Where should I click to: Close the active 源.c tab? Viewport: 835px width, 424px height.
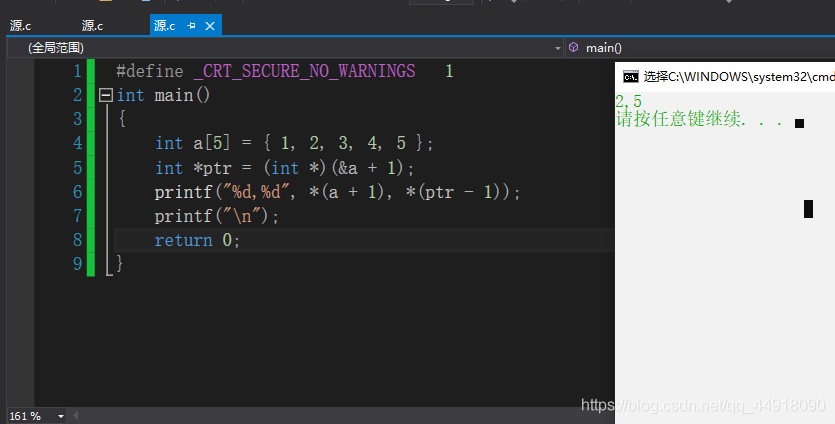210,26
